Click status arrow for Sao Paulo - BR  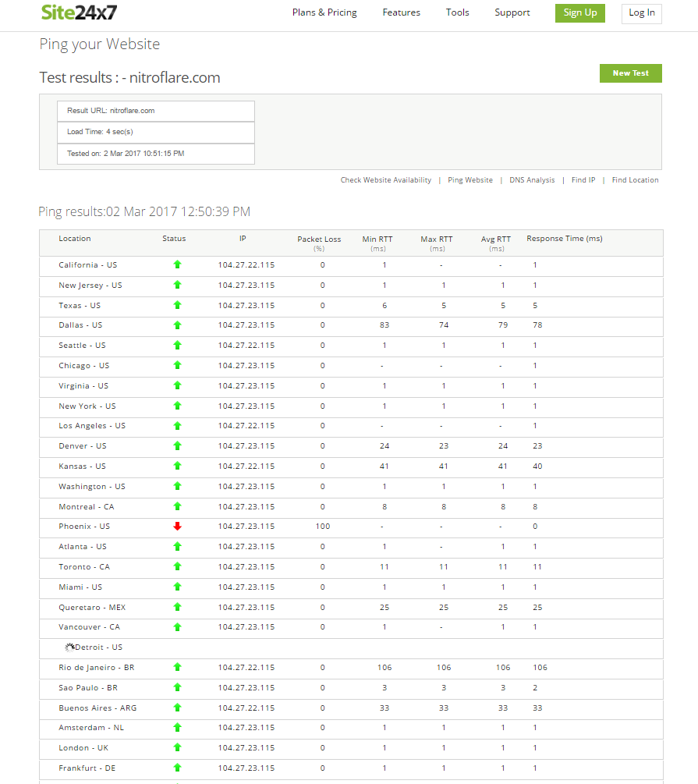point(177,687)
